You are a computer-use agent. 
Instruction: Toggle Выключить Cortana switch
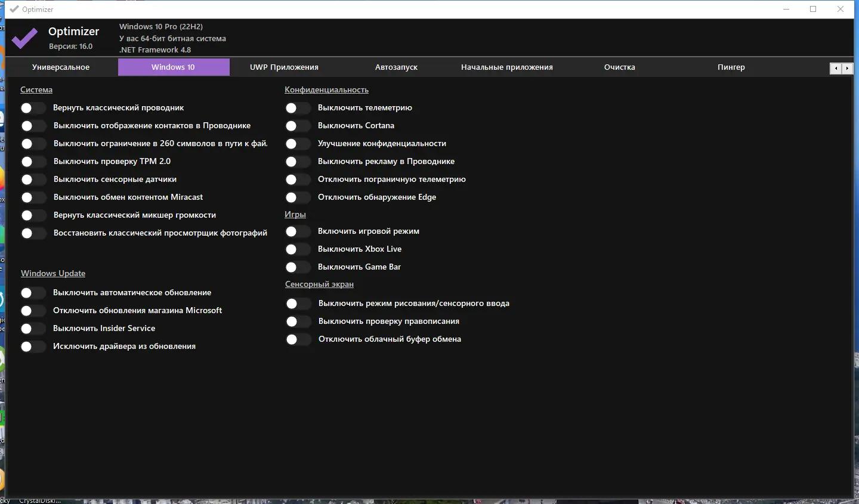pyautogui.click(x=298, y=126)
